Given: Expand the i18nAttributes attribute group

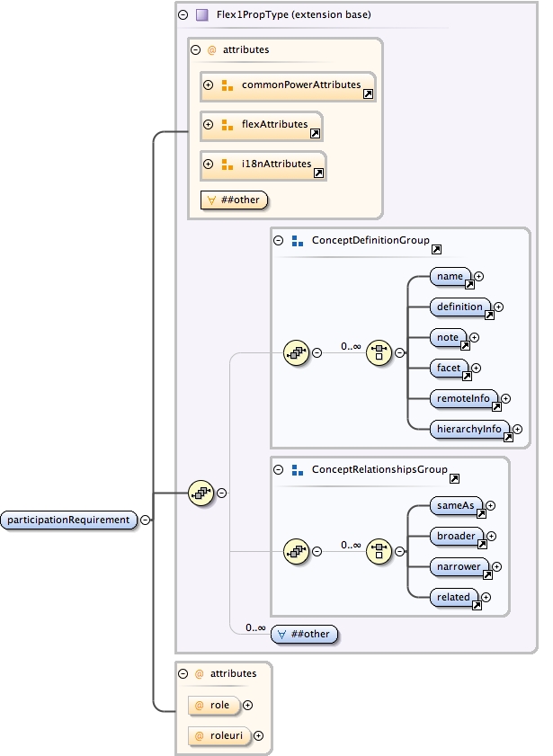Looking at the screenshot, I should [x=208, y=164].
